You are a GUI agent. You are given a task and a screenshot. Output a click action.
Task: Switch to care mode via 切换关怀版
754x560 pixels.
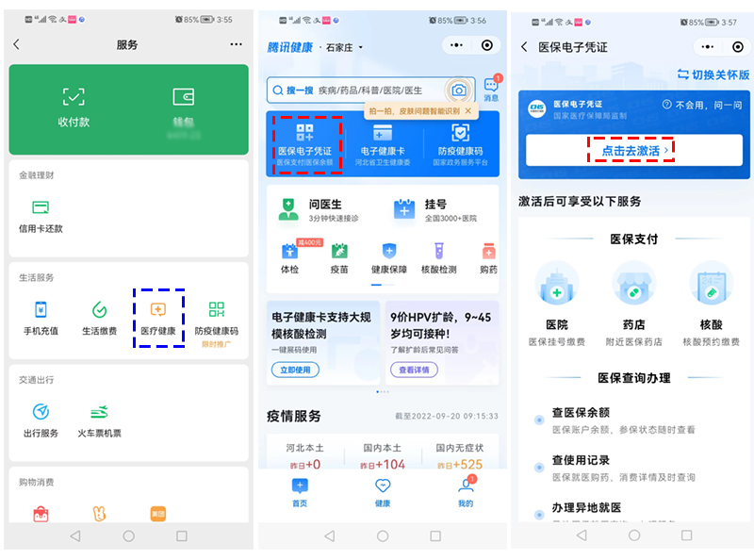point(713,74)
